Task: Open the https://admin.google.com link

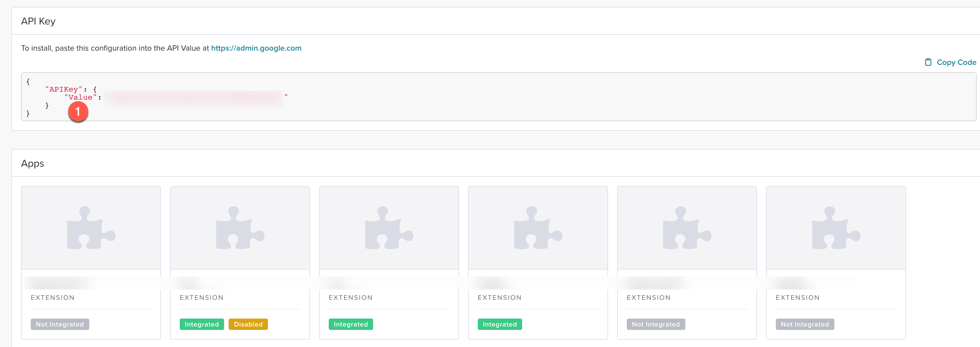Action: point(256,48)
